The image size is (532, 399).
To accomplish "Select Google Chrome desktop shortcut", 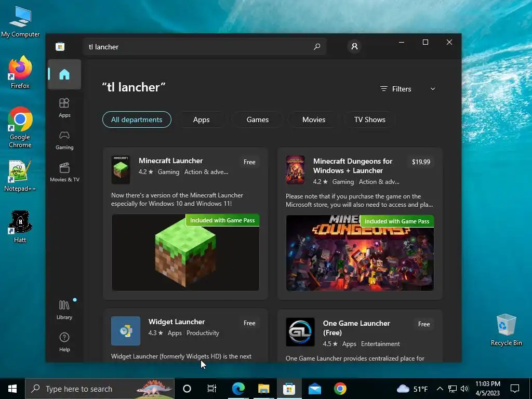I will coord(20,127).
